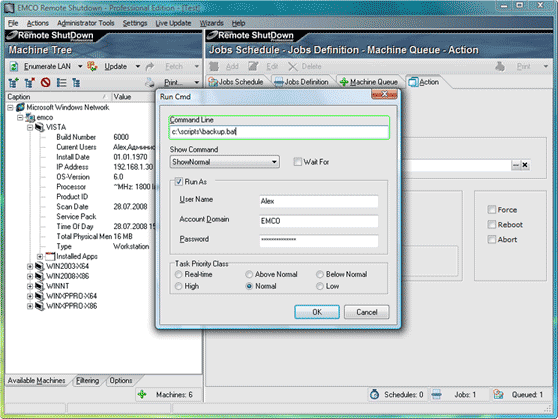Expand the WINNT node
558x419 pixels.
(30, 286)
